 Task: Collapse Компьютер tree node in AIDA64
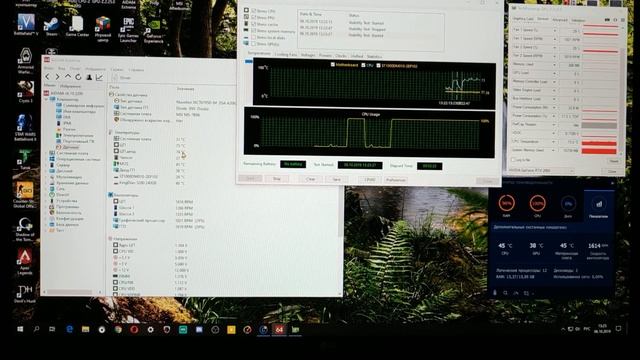click(x=47, y=99)
